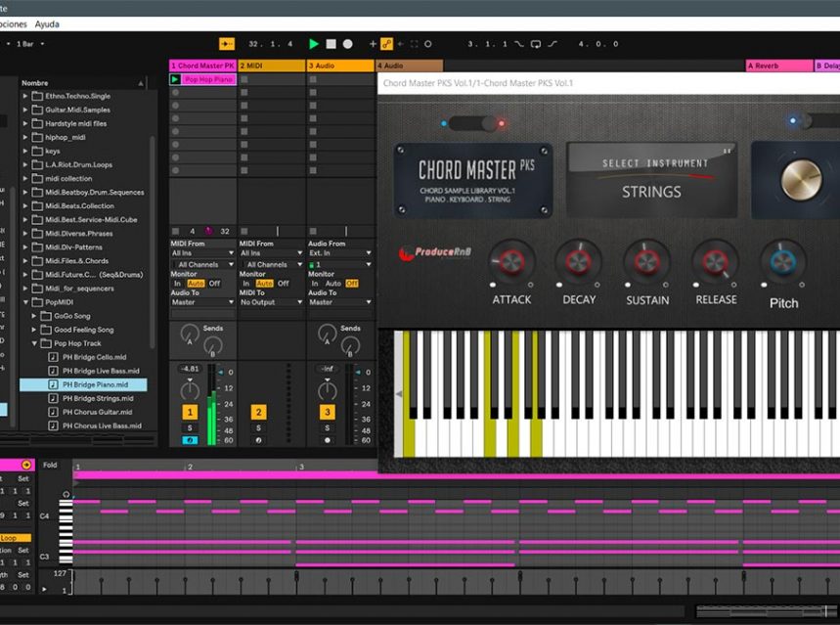This screenshot has height=625, width=840.
Task: Click the play arrow in velocity editor
Action: coord(44,589)
